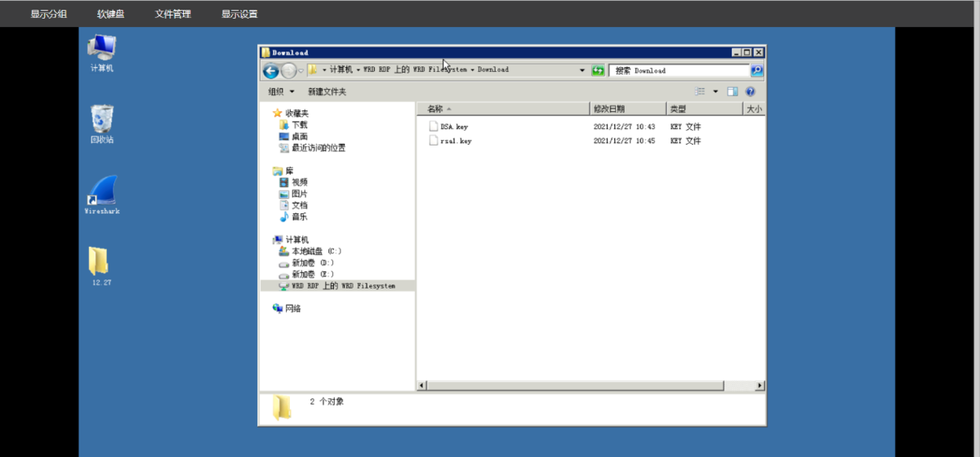Viewport: 980px width, 457px height.
Task: Open the 显示设置 menu
Action: (x=239, y=14)
